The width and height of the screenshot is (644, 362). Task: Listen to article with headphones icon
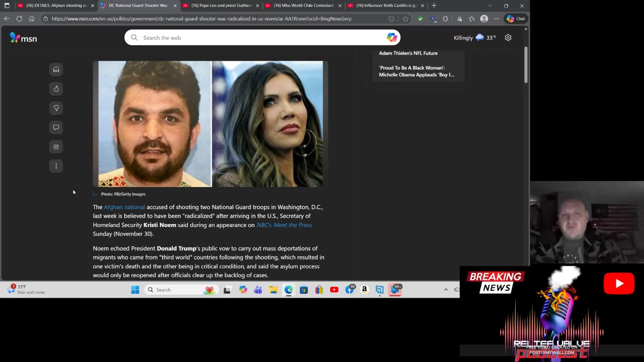(56, 69)
